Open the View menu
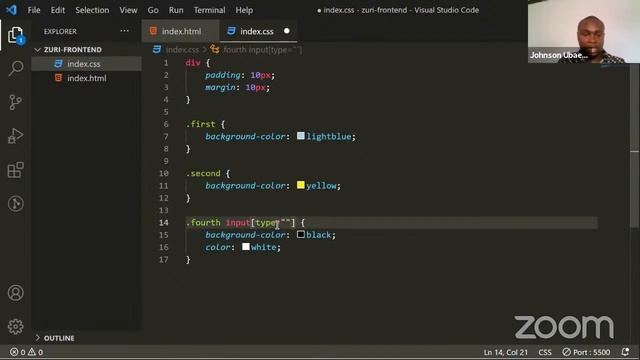Viewport: 640px width, 360px height. click(128, 10)
